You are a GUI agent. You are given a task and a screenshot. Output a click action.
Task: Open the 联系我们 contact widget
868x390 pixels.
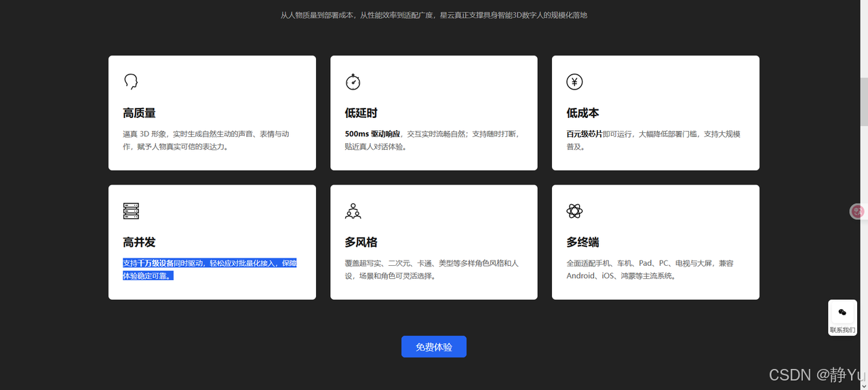tap(842, 318)
